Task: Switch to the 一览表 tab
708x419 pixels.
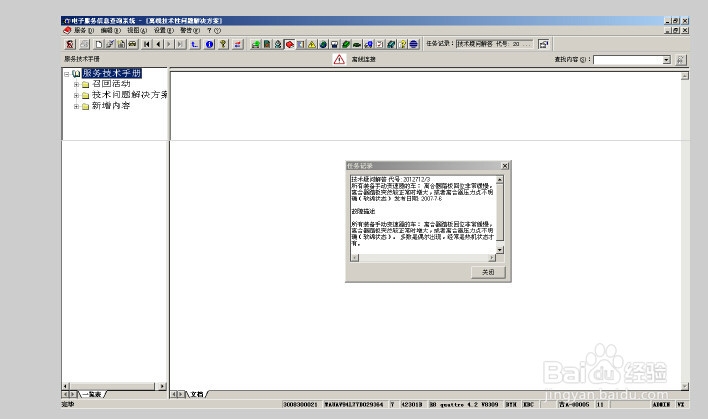Action: 92,394
